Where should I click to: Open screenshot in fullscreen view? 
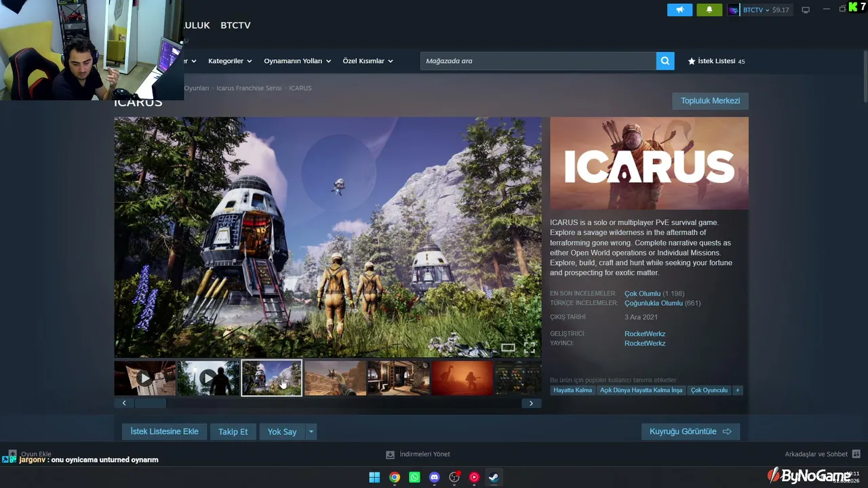click(530, 348)
